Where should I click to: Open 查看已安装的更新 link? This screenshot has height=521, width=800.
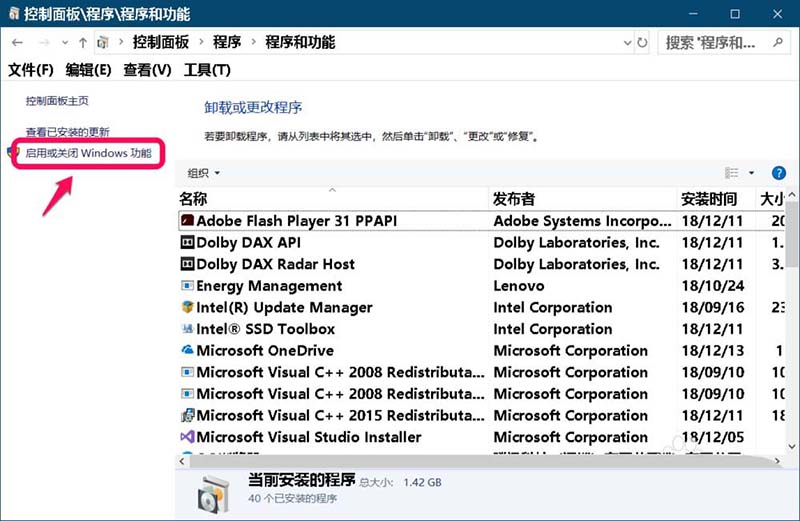[x=67, y=132]
